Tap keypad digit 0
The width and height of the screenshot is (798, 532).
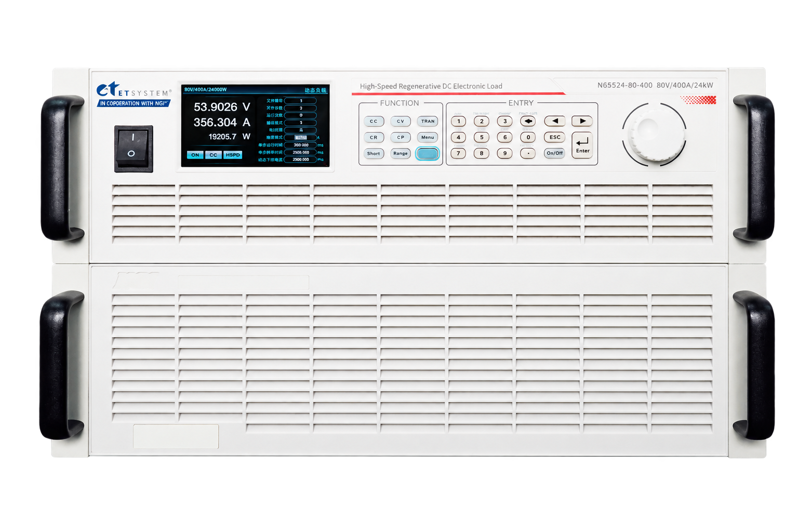[528, 137]
